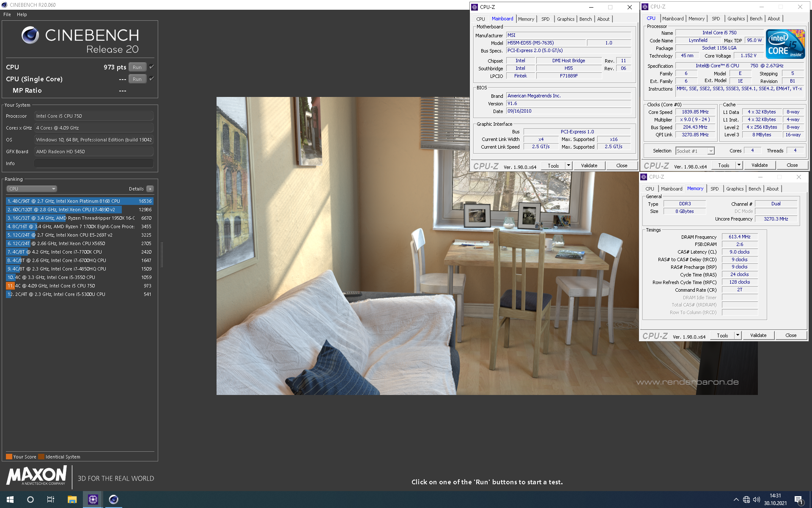
Task: Click the CPU-Z Mainboard window title icon
Action: 475,7
